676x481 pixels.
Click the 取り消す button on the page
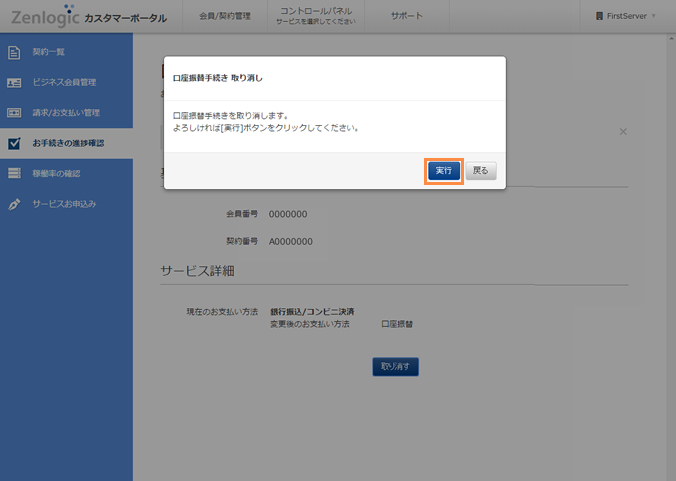(395, 366)
